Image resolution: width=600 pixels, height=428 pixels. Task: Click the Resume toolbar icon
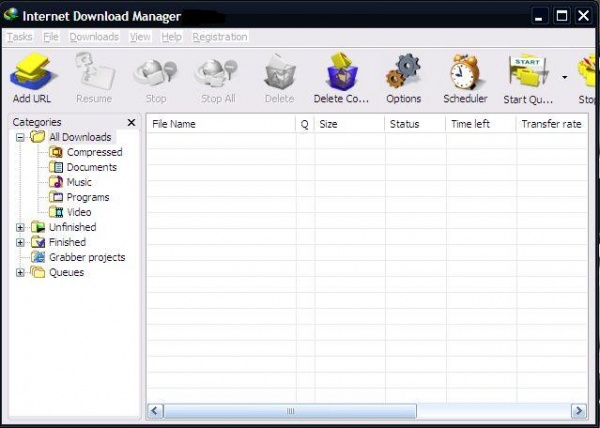tap(95, 71)
